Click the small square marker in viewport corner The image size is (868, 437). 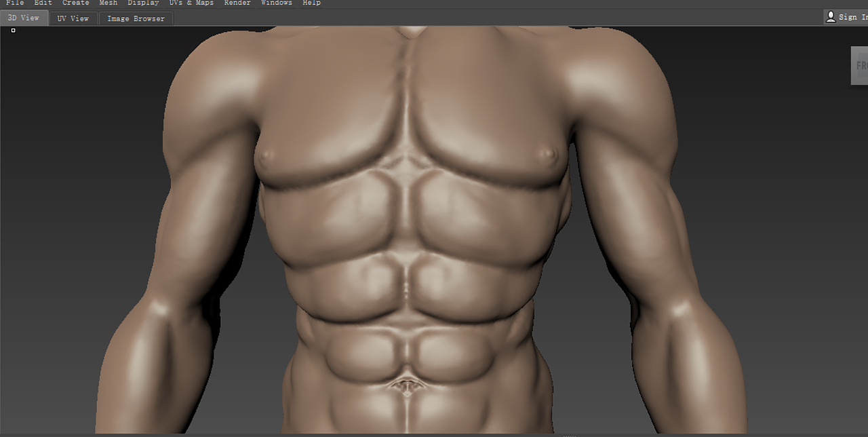point(13,31)
